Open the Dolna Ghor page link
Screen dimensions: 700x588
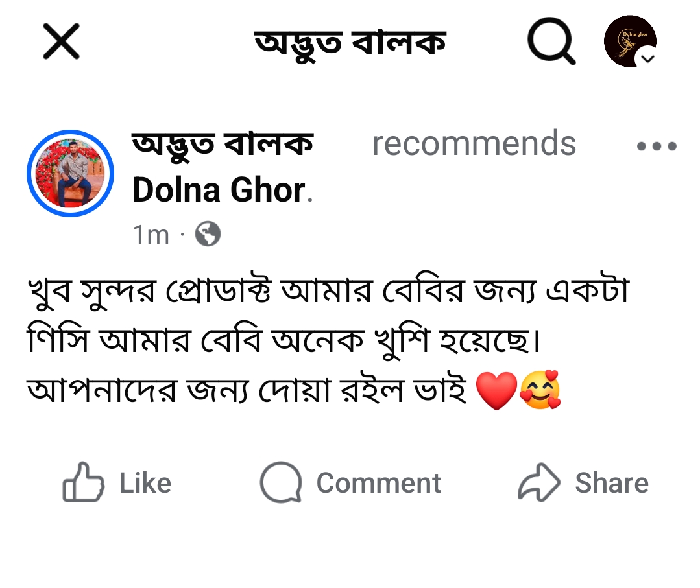[217, 189]
